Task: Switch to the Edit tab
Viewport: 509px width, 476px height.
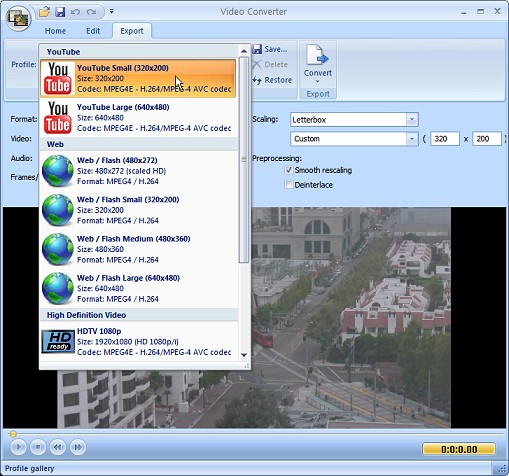Action: [x=93, y=31]
